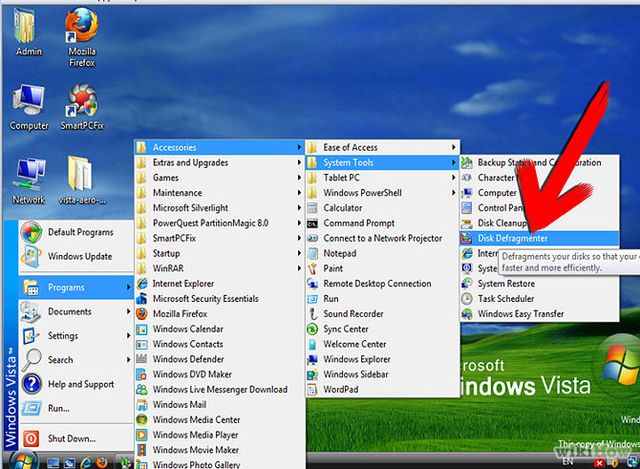The height and width of the screenshot is (469, 640).
Task: Click the Sync Center icon
Action: tap(312, 329)
